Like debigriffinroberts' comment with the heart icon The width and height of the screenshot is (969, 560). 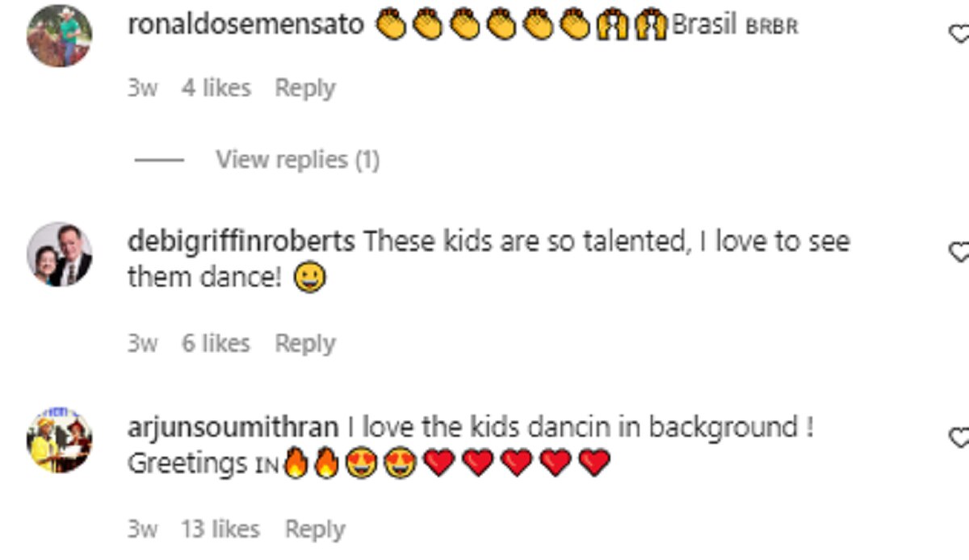click(959, 253)
